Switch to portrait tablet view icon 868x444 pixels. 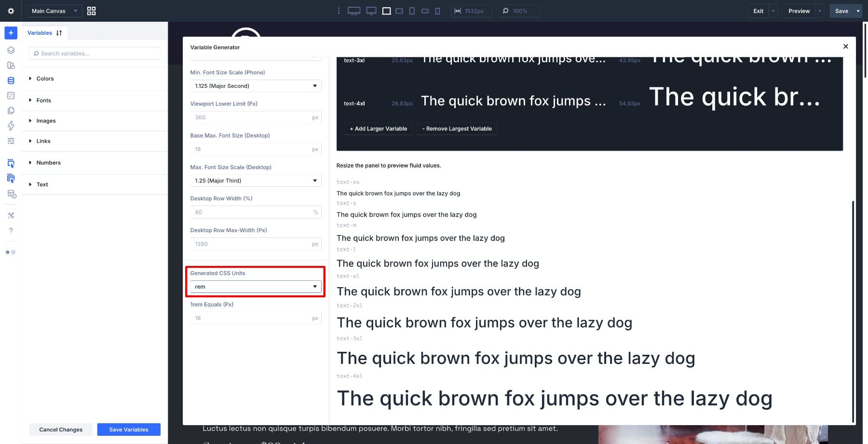pyautogui.click(x=412, y=11)
